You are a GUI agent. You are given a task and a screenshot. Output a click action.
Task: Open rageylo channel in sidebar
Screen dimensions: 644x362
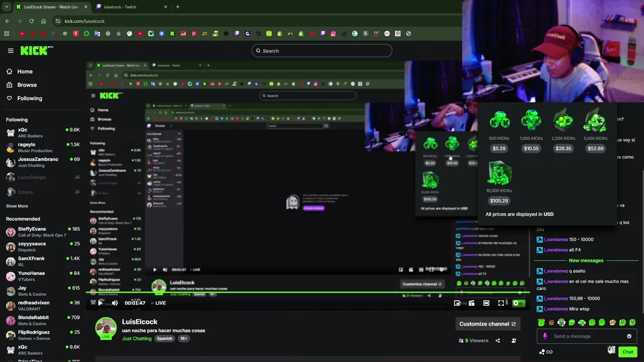point(43,147)
